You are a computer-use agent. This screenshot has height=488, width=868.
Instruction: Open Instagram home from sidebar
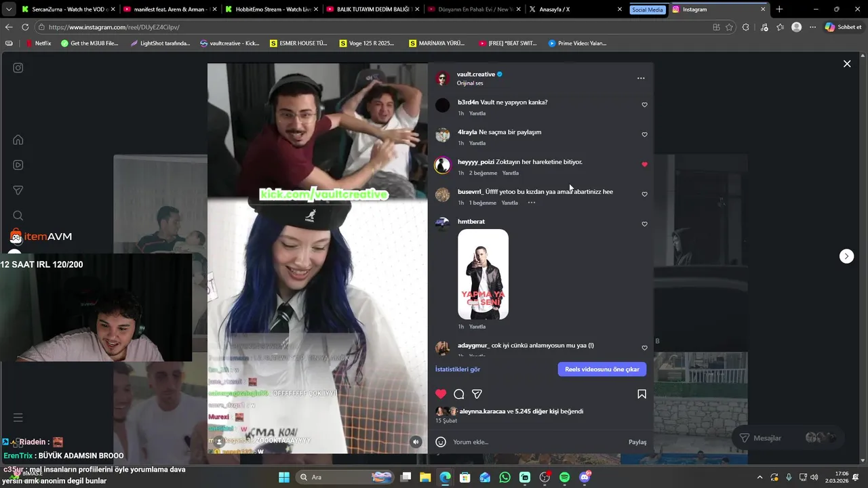[18, 140]
